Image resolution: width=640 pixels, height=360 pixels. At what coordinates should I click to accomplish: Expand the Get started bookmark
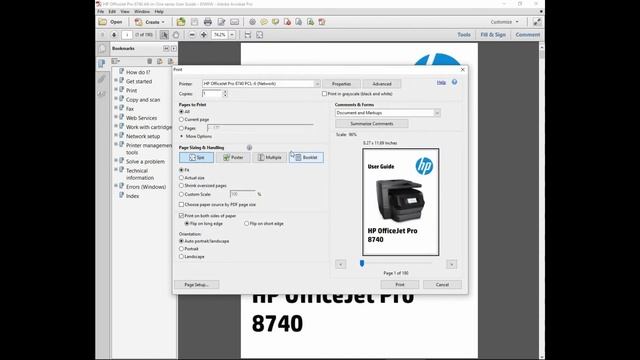[116, 80]
